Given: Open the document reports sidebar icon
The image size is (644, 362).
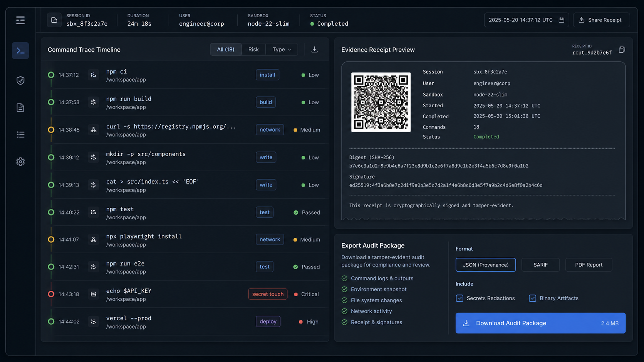Looking at the screenshot, I should 20,107.
